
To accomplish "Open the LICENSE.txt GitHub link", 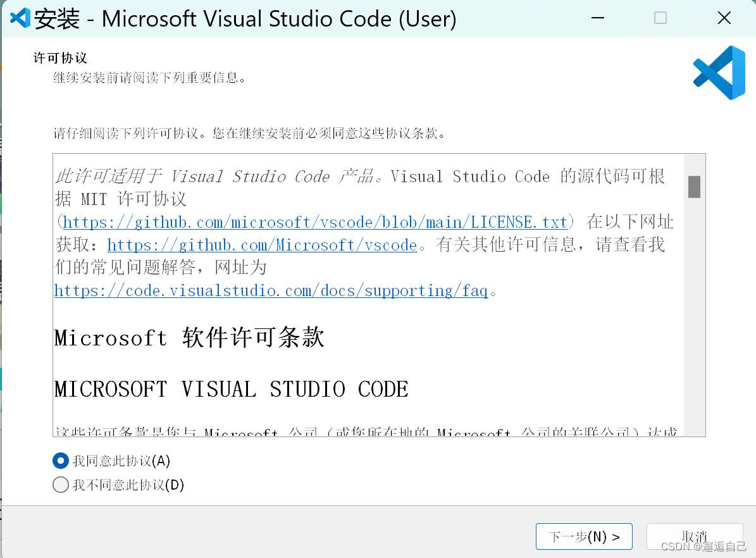I will [315, 222].
